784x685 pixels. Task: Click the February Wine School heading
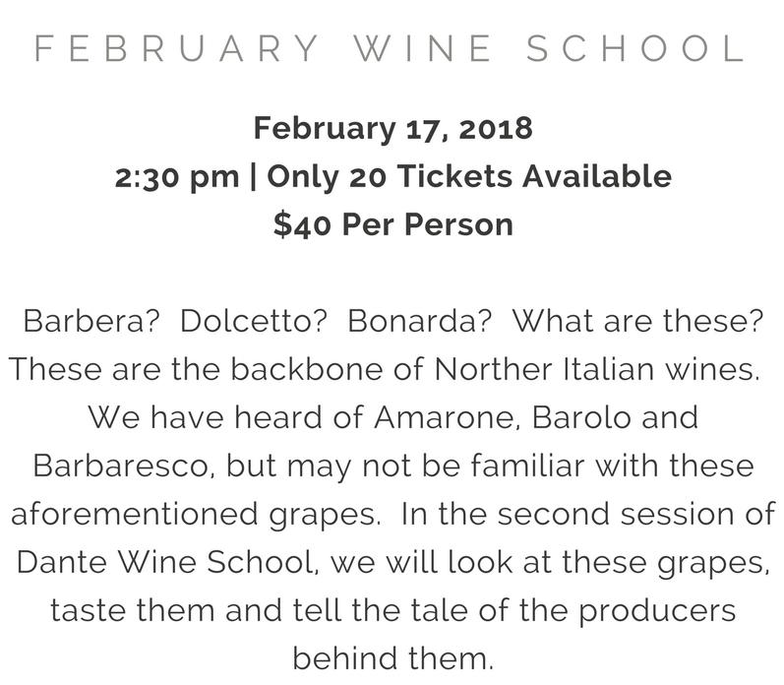(x=390, y=48)
